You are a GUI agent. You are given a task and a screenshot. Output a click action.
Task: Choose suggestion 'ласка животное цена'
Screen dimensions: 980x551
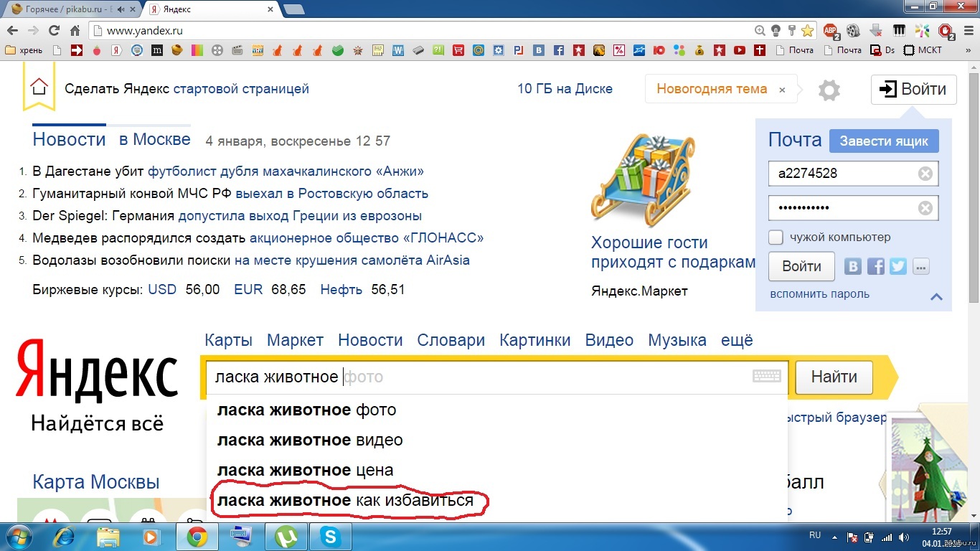click(x=496, y=471)
